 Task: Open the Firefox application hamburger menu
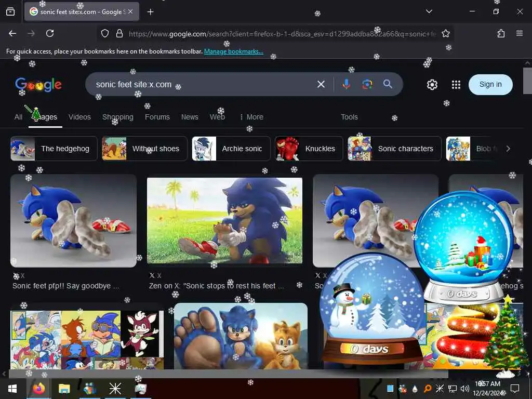(519, 33)
